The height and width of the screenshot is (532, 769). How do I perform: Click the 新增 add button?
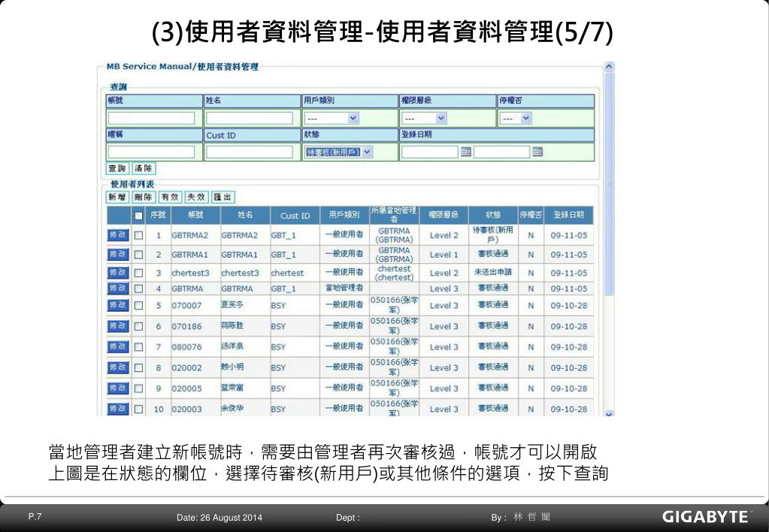tap(118, 197)
